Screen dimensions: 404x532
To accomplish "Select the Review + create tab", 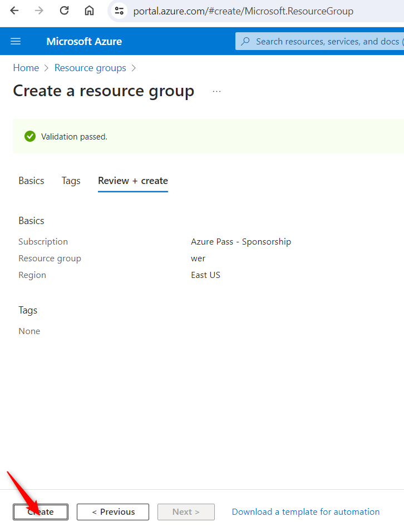I will pos(133,181).
